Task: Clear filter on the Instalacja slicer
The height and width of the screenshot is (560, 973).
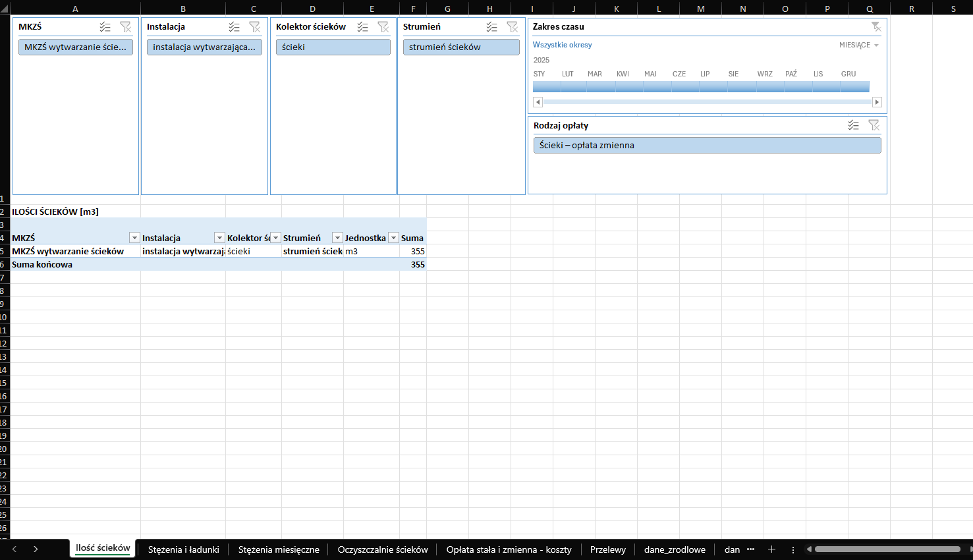Action: coord(254,27)
